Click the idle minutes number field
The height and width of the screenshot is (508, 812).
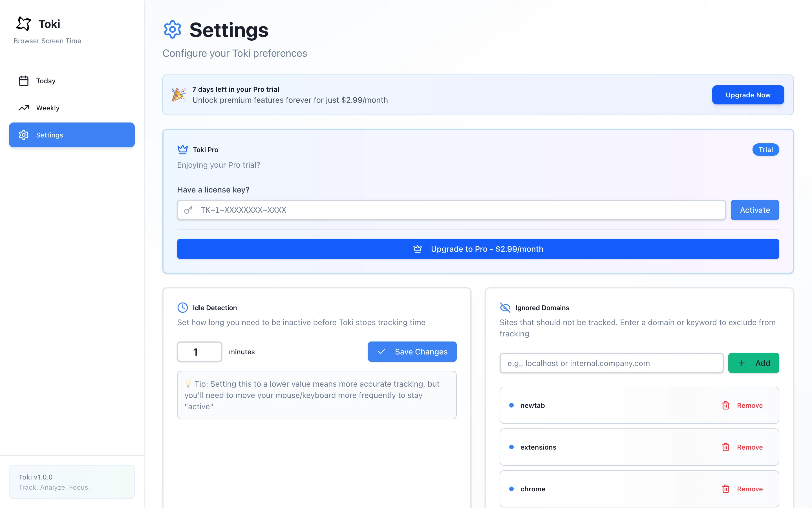(199, 352)
